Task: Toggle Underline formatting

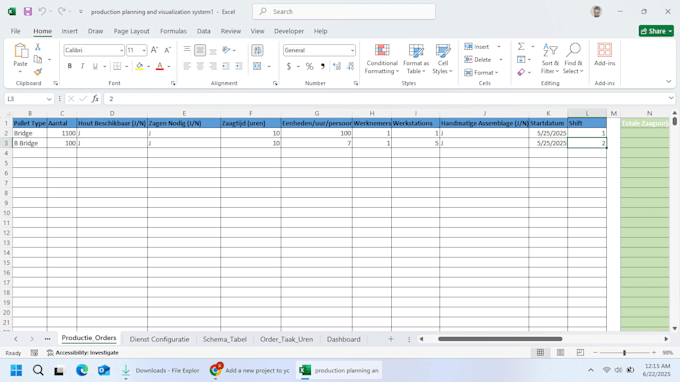Action: tap(95, 66)
